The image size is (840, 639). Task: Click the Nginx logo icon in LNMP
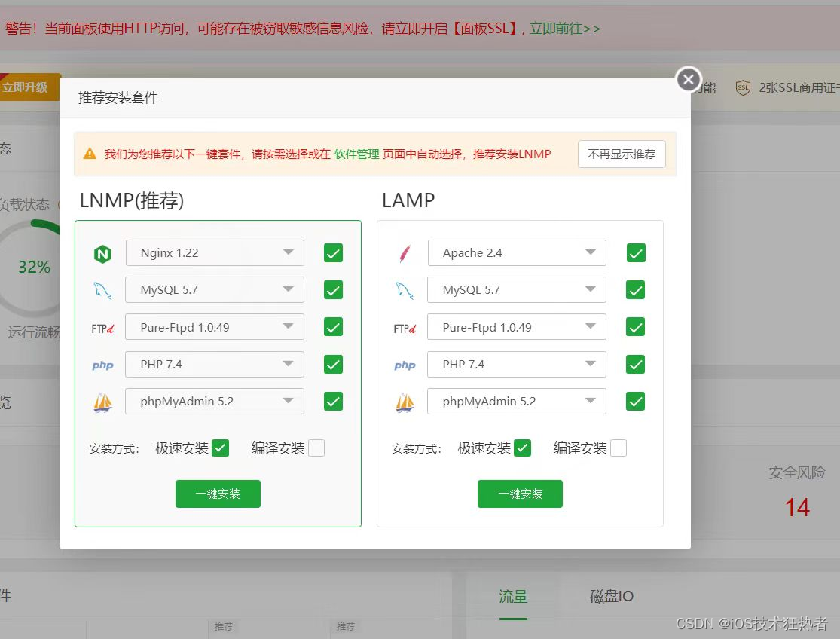pos(102,254)
